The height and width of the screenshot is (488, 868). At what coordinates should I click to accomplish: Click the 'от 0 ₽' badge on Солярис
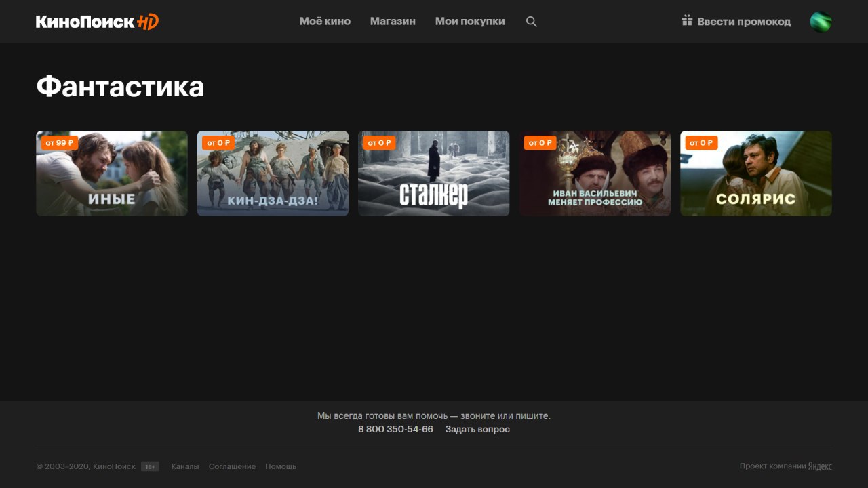tap(701, 143)
